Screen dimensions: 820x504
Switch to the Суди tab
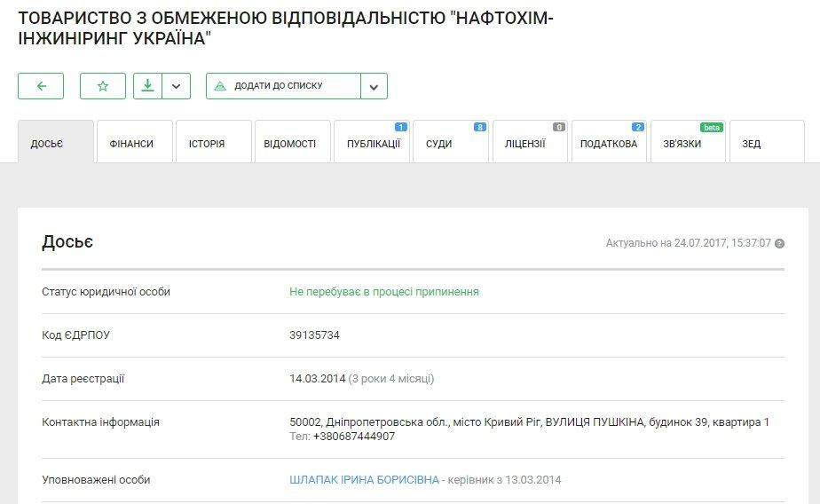pyautogui.click(x=451, y=142)
